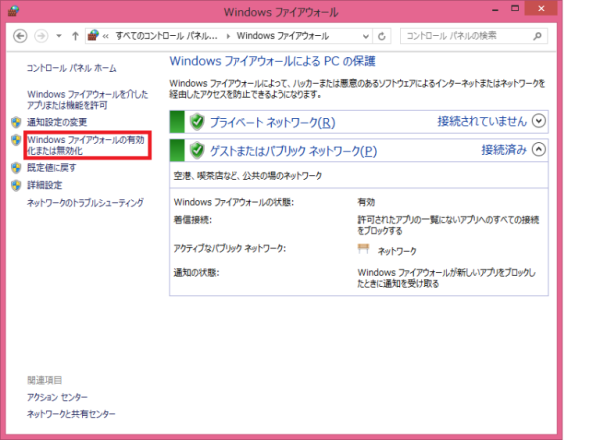Click 有効 state value
600x440 pixels.
coord(366,202)
